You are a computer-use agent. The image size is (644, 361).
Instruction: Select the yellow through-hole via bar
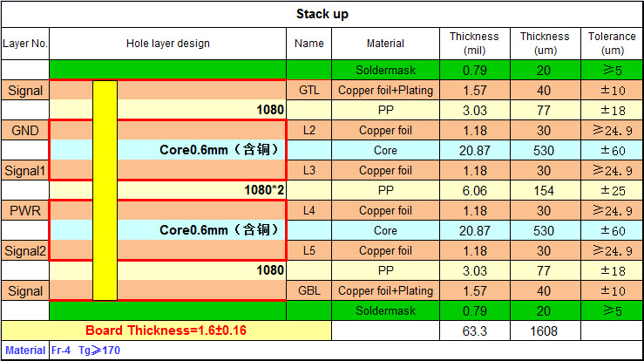click(x=105, y=190)
